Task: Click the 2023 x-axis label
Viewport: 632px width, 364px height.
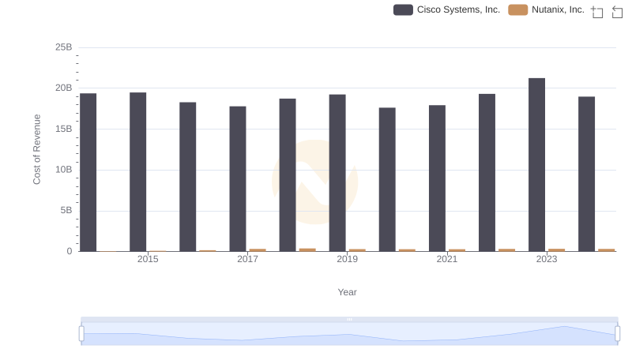Action: pos(547,259)
